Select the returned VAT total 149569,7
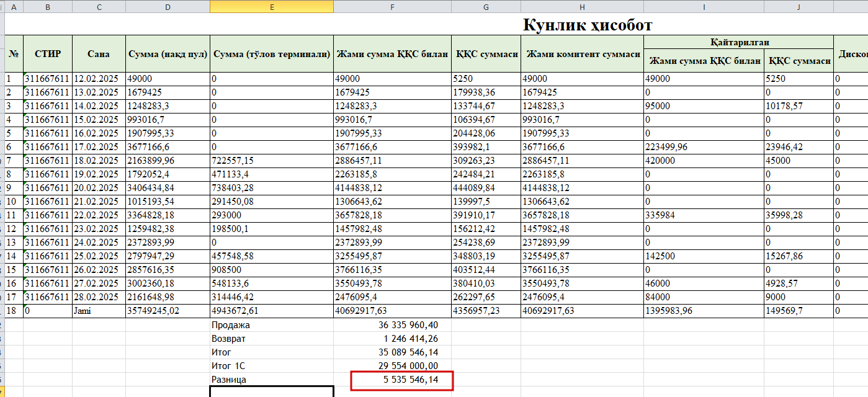Viewport: 868px width, 397px height. (799, 311)
